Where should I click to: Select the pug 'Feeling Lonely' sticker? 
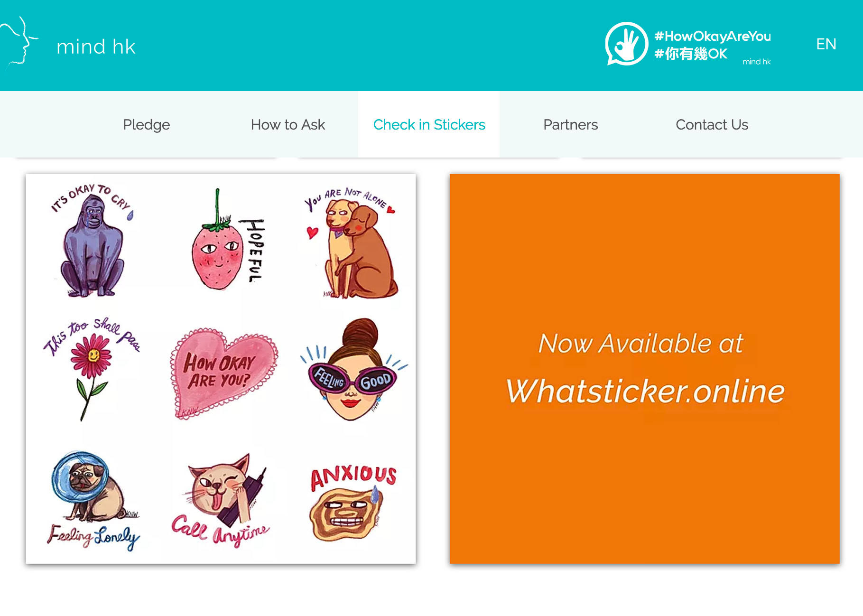[93, 500]
